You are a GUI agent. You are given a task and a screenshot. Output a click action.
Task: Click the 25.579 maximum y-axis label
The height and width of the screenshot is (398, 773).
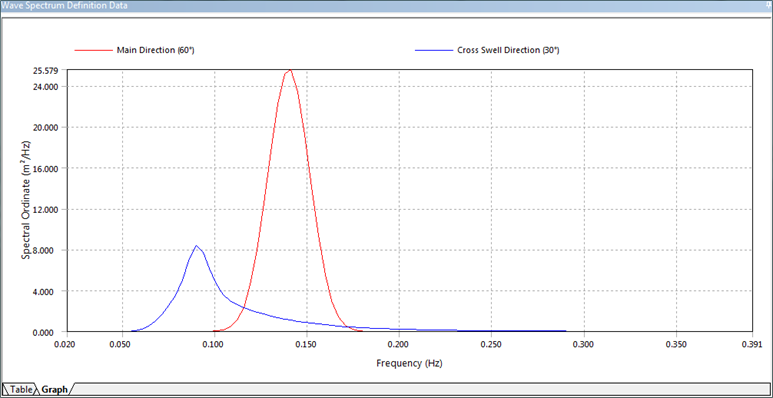click(45, 71)
